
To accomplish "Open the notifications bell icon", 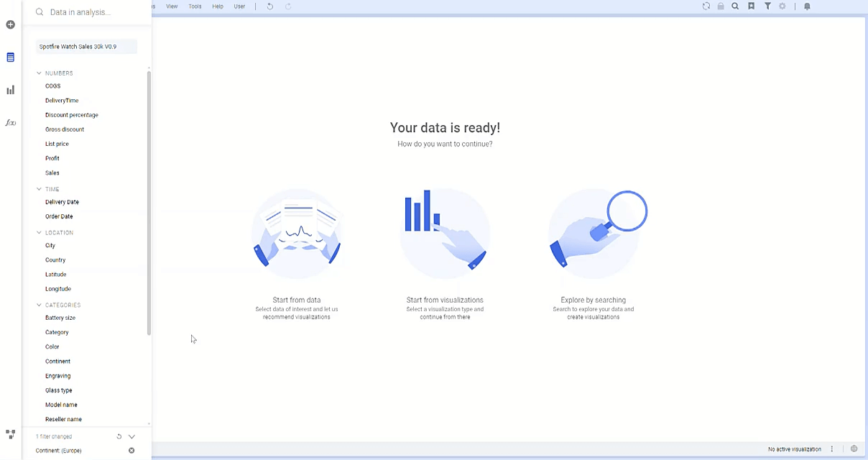I will pyautogui.click(x=807, y=6).
